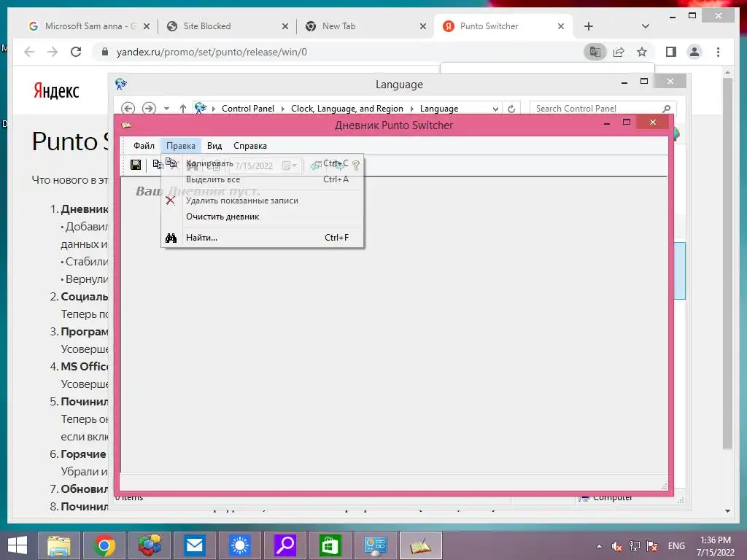Refresh the Language Control Panel window
747x560 pixels.
pyautogui.click(x=511, y=109)
